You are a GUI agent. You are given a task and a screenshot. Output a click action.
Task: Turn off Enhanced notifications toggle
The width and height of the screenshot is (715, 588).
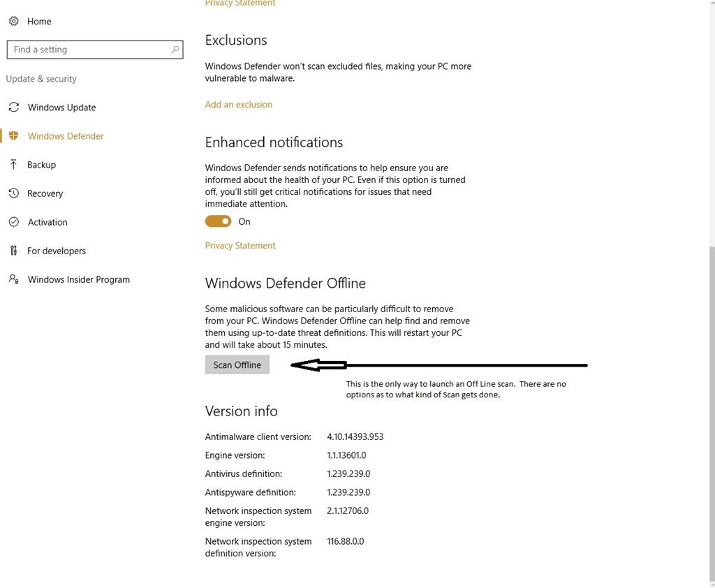tap(218, 221)
